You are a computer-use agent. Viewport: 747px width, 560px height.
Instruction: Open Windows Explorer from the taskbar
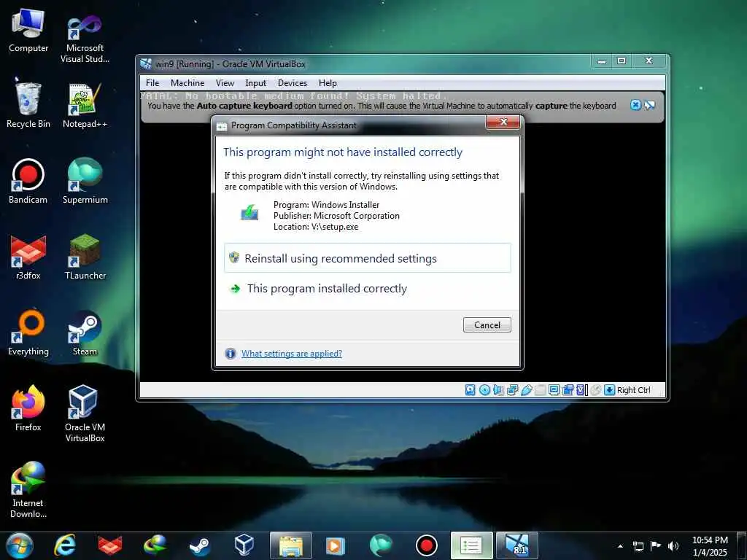coord(290,545)
